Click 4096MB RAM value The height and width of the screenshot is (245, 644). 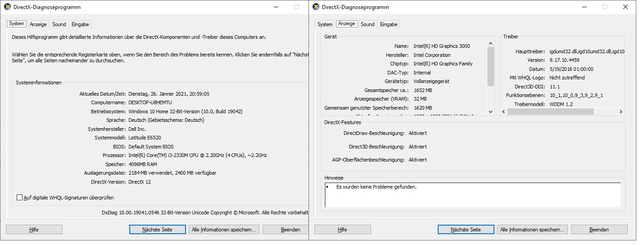point(143,164)
